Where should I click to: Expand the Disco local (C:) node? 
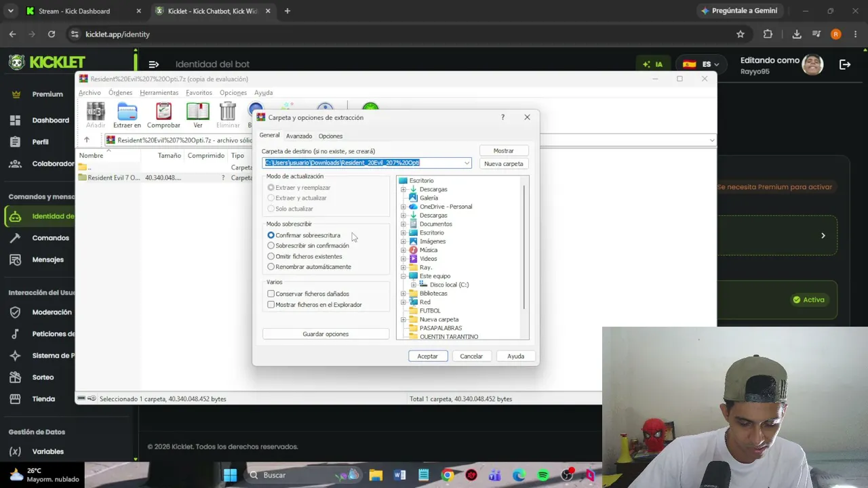(x=414, y=285)
